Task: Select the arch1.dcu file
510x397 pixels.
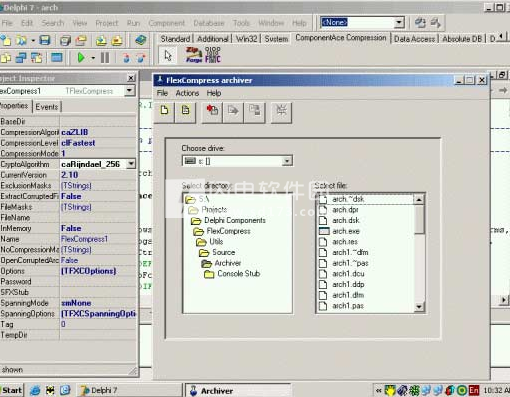Action: (x=348, y=274)
